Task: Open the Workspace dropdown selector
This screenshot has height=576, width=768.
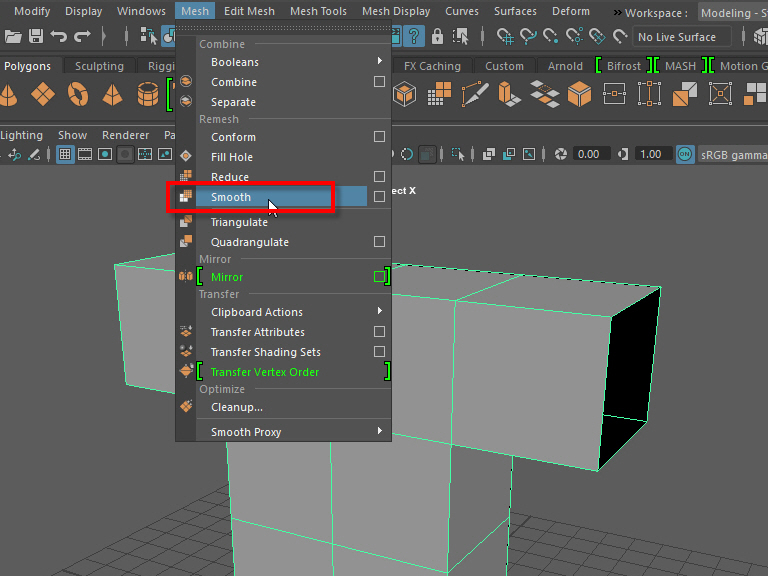Action: click(x=732, y=12)
